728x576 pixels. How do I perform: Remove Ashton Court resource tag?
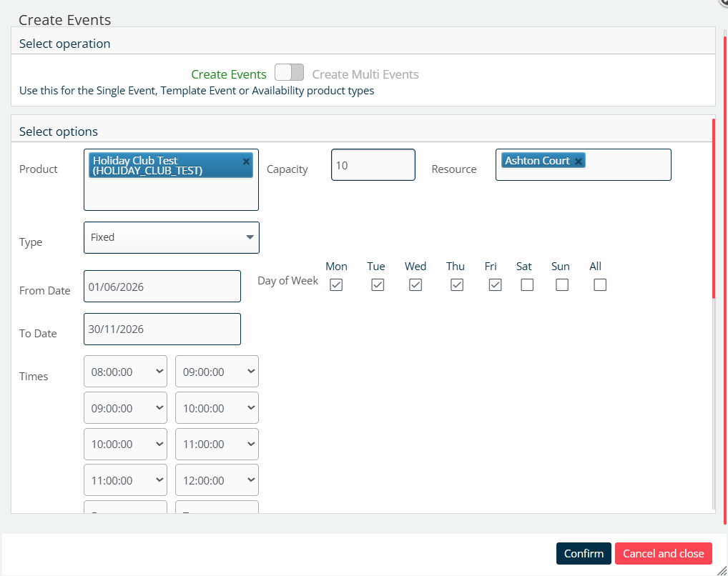click(579, 161)
